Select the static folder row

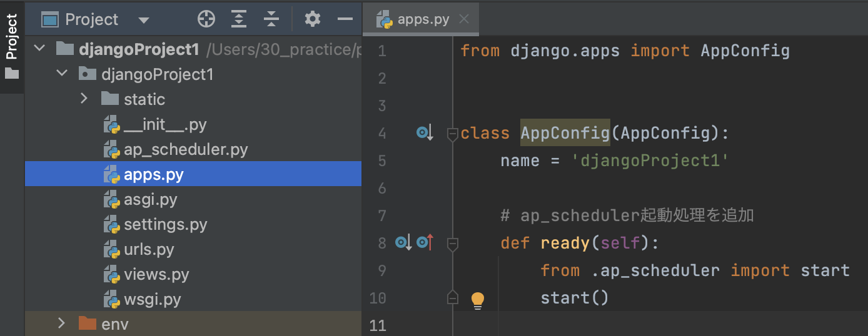pos(193,99)
